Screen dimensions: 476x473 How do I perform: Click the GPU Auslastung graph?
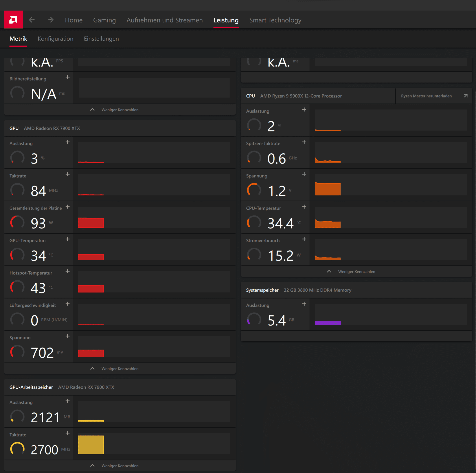pyautogui.click(x=154, y=152)
